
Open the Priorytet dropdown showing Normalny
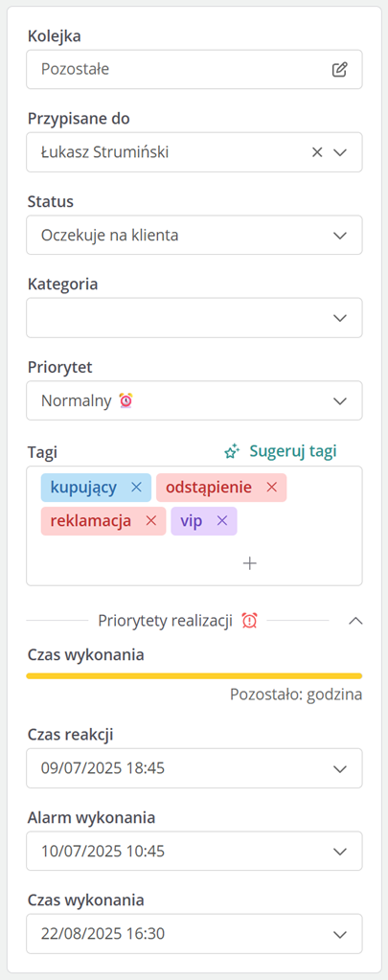coord(194,400)
